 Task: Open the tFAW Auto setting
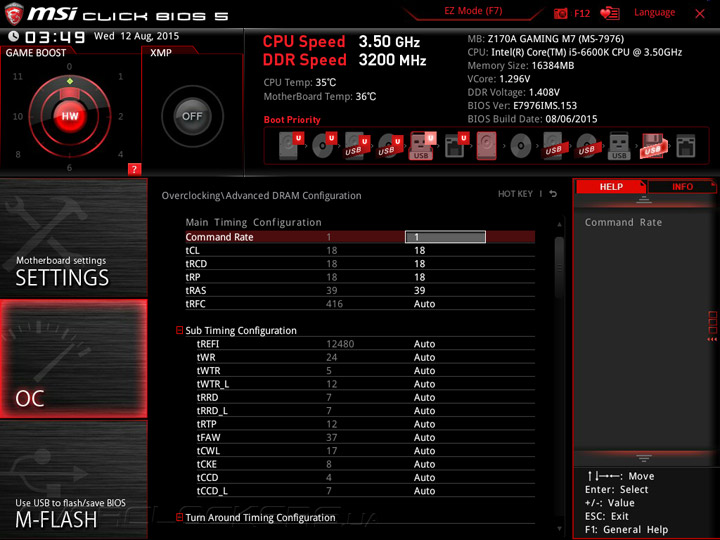tap(424, 438)
